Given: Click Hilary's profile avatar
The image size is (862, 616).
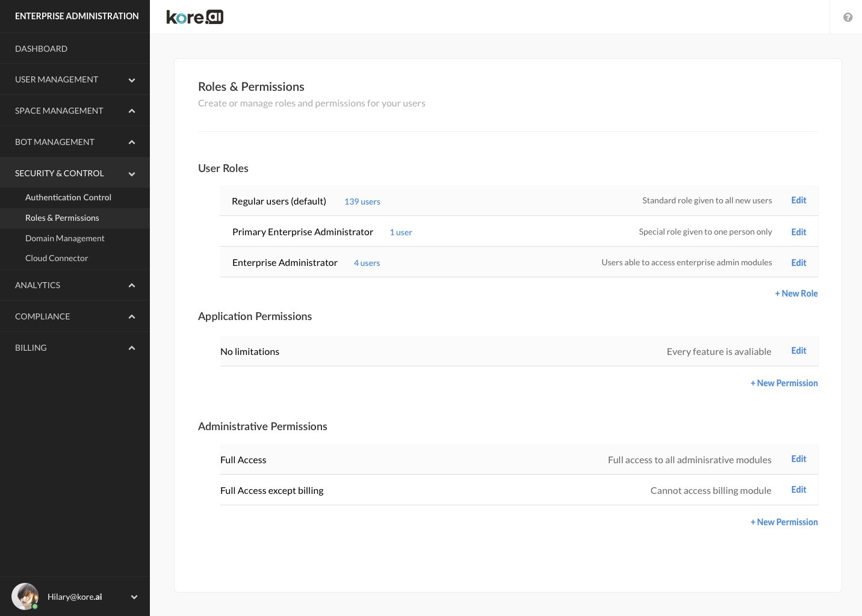Looking at the screenshot, I should pyautogui.click(x=25, y=597).
